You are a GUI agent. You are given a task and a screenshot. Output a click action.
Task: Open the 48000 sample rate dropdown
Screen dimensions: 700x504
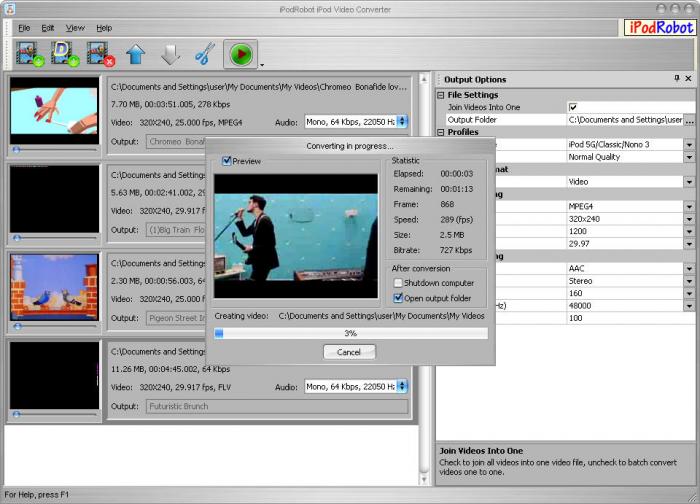coord(689,306)
